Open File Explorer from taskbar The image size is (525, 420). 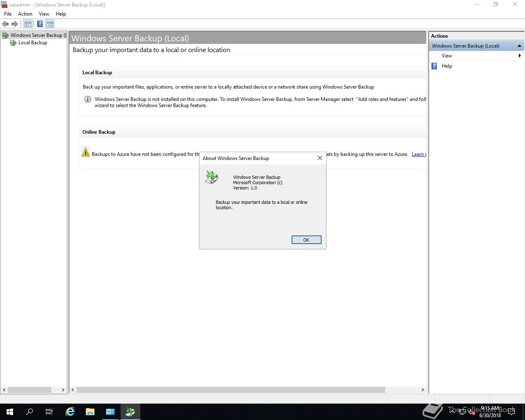[x=90, y=412]
